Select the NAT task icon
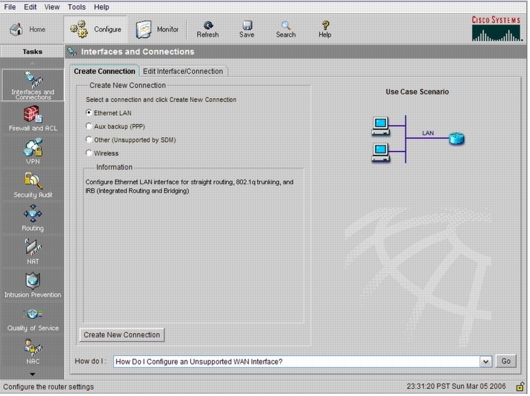Screen dimensions: 530x396 tap(32, 251)
